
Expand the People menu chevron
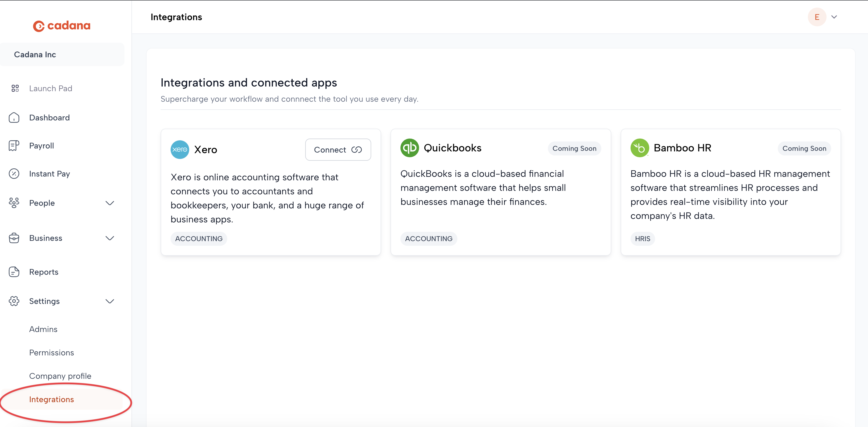(110, 203)
